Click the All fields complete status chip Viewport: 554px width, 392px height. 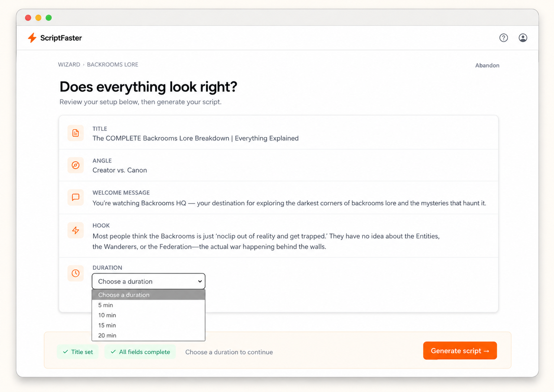pyautogui.click(x=140, y=352)
